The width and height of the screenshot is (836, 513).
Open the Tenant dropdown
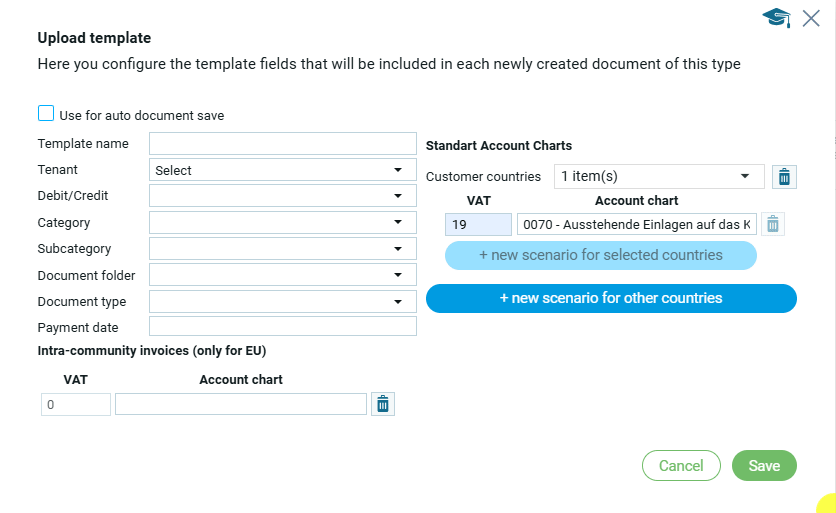pyautogui.click(x=282, y=171)
